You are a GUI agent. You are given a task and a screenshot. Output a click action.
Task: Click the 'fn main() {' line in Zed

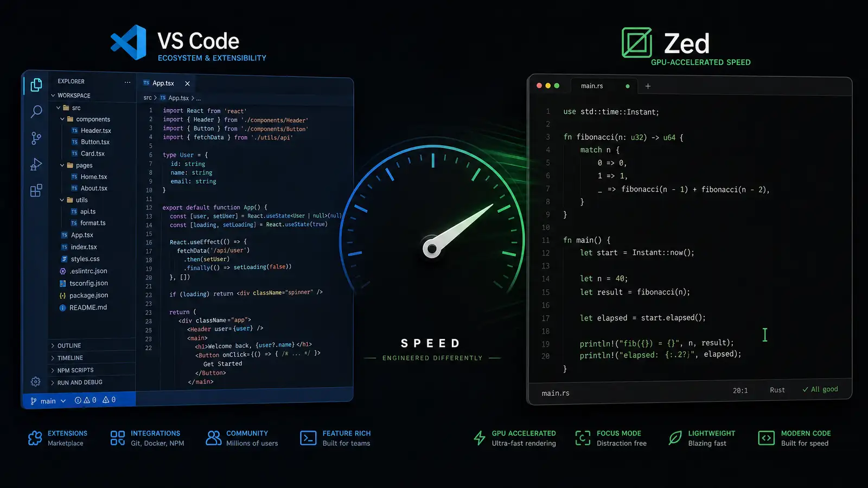pyautogui.click(x=587, y=240)
